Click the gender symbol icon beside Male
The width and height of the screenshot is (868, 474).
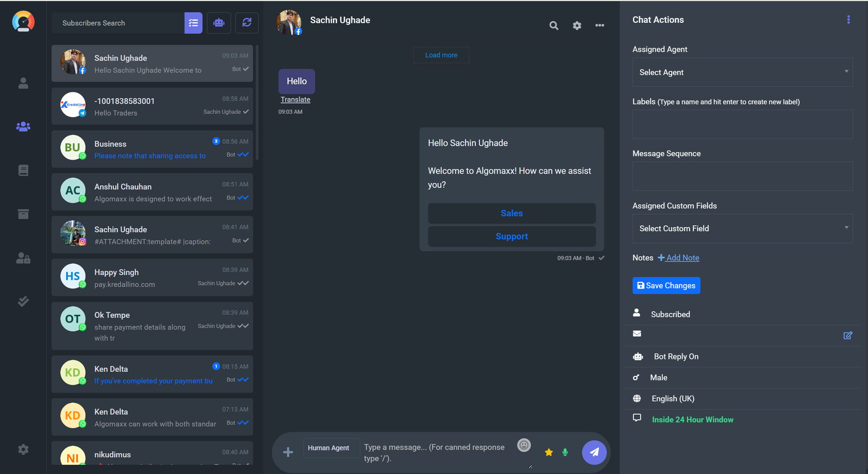click(636, 377)
